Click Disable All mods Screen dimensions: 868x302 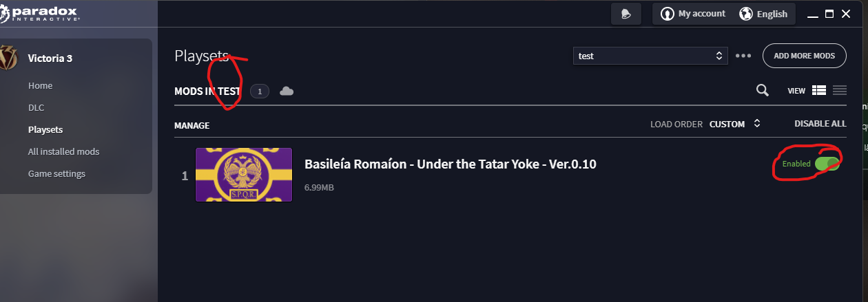tap(820, 124)
